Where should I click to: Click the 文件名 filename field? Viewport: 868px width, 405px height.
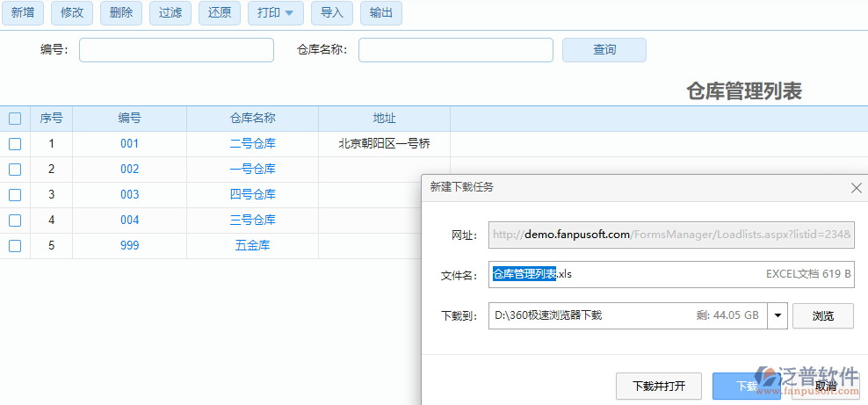pos(671,274)
